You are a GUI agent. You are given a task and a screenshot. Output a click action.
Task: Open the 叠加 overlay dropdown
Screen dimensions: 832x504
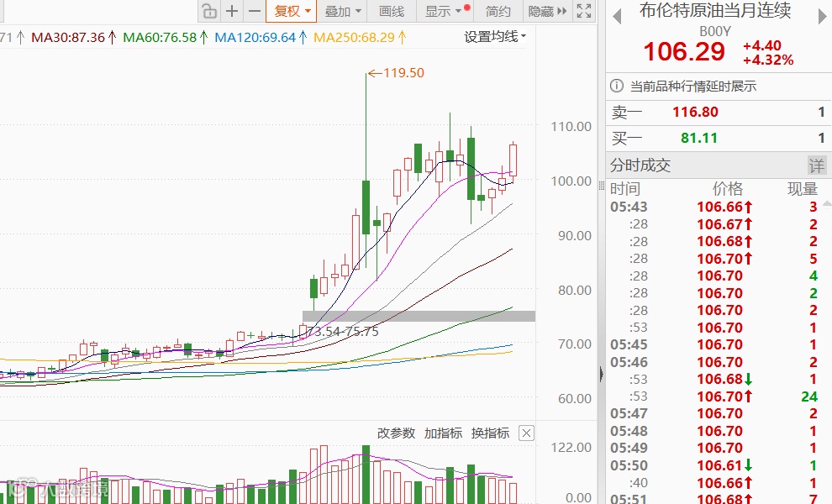coord(343,11)
